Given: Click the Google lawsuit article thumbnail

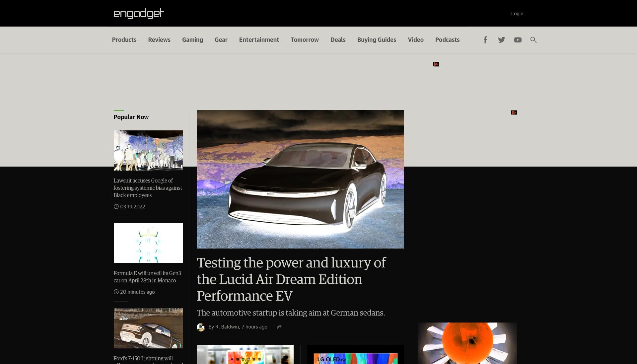Looking at the screenshot, I should 148,150.
